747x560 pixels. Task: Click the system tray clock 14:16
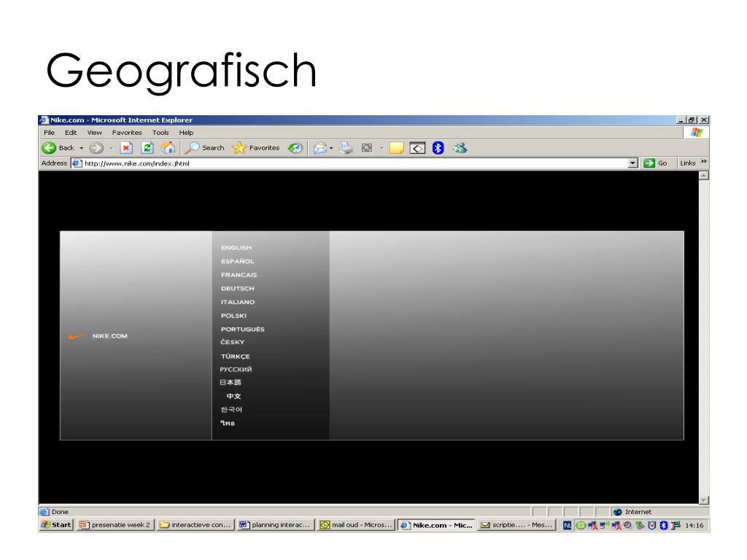(x=694, y=525)
